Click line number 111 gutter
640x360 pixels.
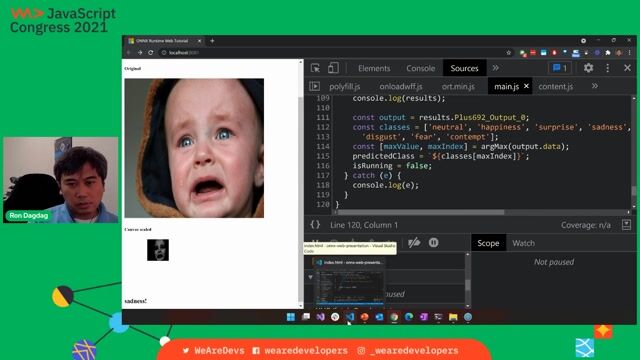coord(322,118)
